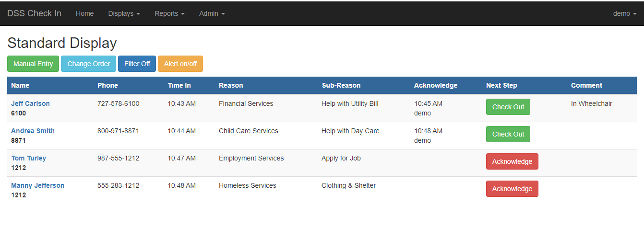The image size is (644, 251).
Task: Click the Time In column header
Action: click(179, 85)
